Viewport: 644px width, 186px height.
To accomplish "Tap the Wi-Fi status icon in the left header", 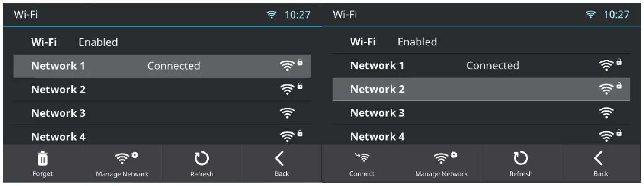I will [x=272, y=14].
